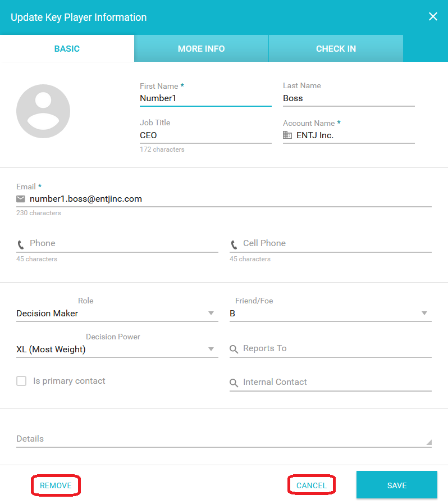Click the REMOVE button
Viewport: 448px width, 504px height.
click(x=56, y=485)
